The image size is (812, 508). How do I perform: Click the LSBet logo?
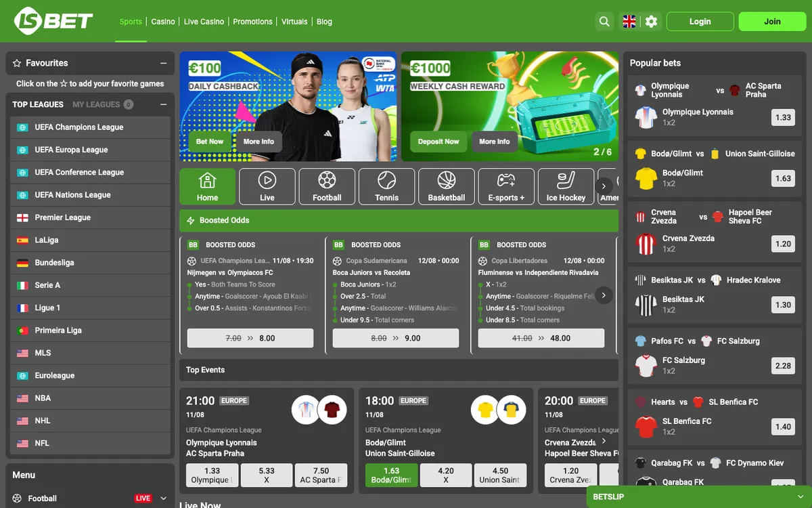click(54, 21)
